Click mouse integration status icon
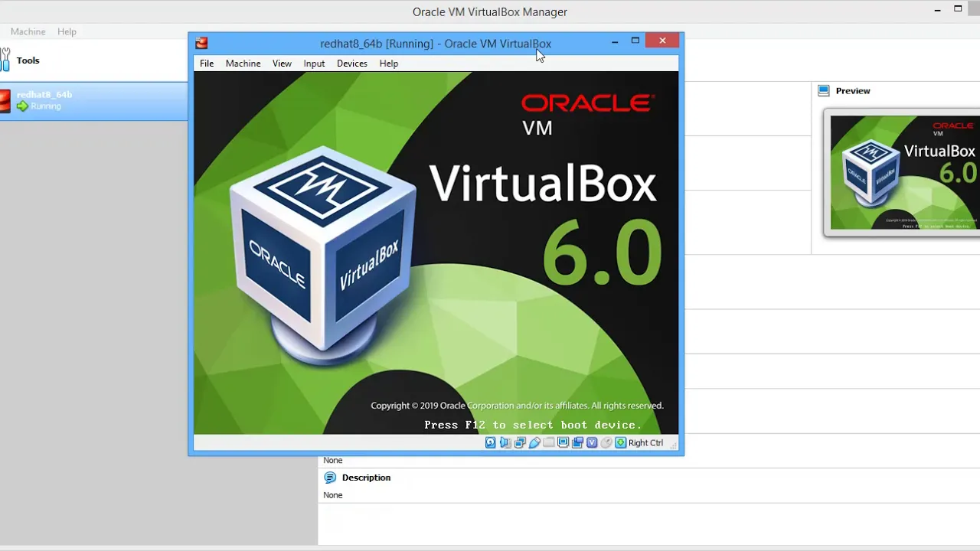Image resolution: width=980 pixels, height=551 pixels. tap(606, 442)
